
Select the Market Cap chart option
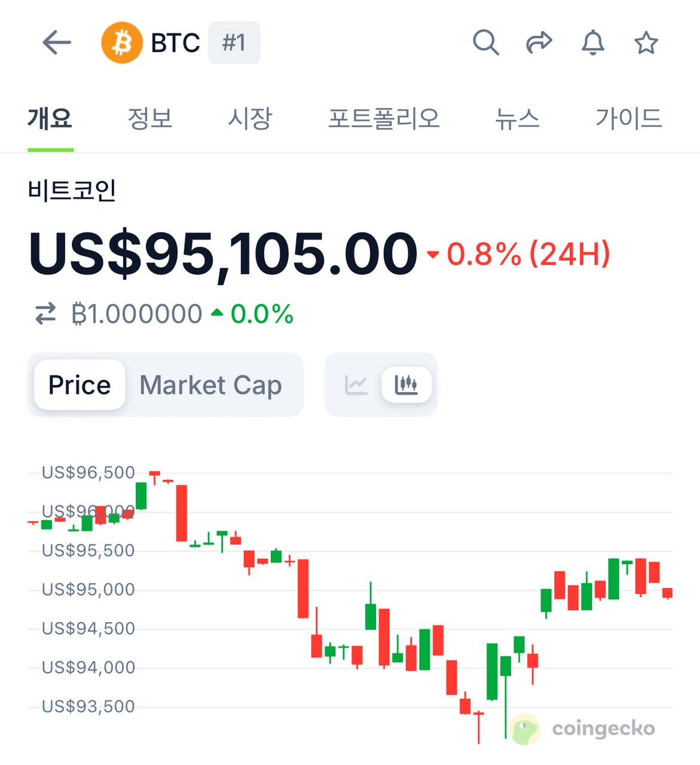click(x=210, y=385)
